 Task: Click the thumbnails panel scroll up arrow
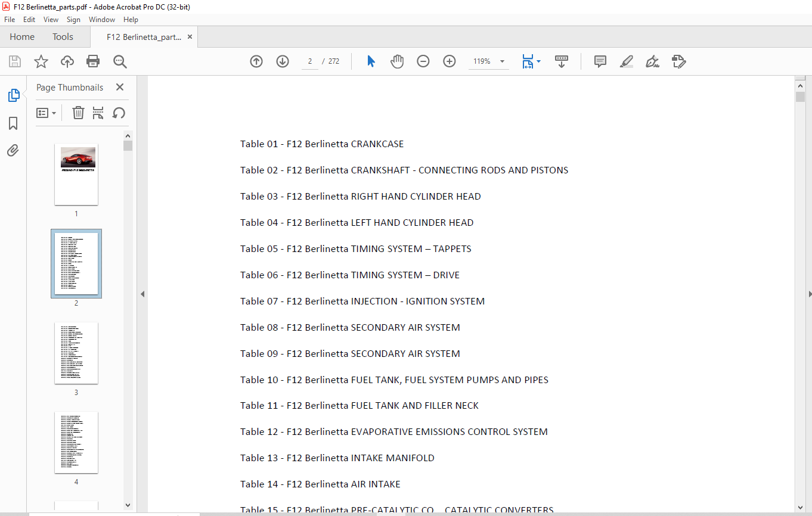coord(128,135)
